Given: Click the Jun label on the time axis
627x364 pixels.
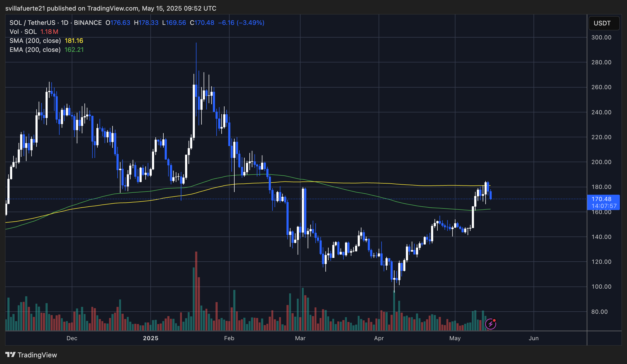Looking at the screenshot, I should [534, 338].
